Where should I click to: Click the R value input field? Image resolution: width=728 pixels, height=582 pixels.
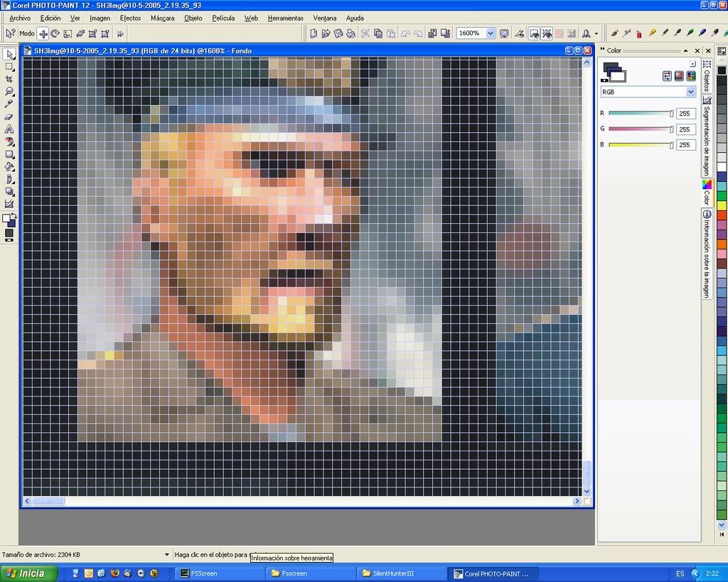click(686, 113)
